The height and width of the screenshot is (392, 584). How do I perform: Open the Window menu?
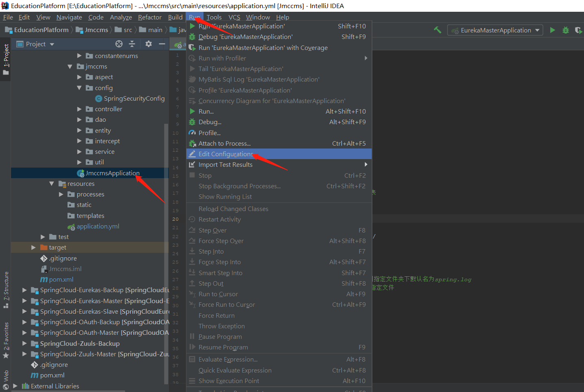coord(258,17)
